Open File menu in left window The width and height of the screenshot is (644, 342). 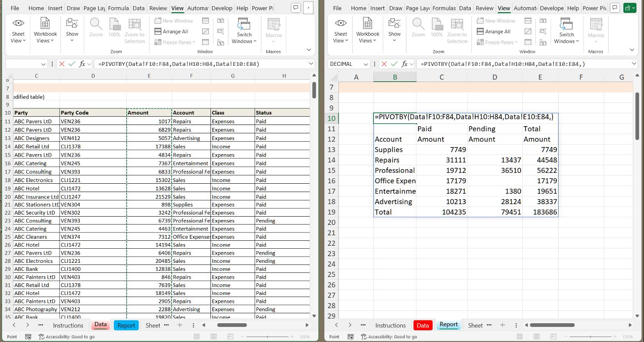[15, 8]
